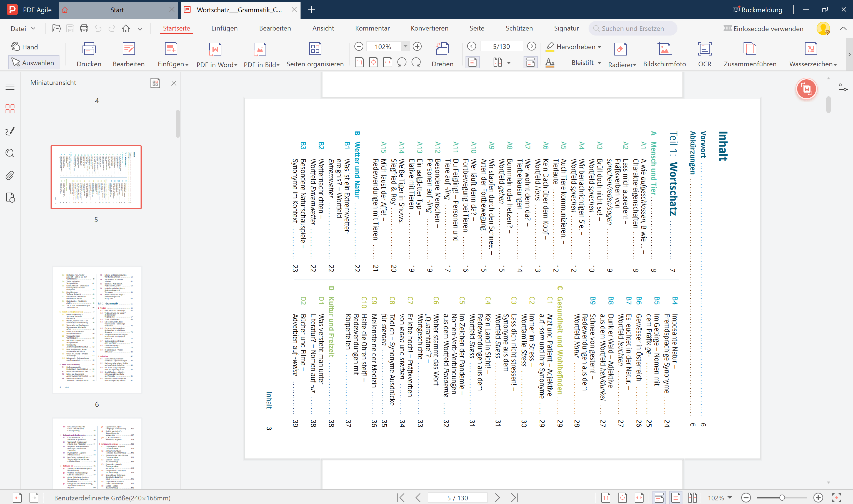Viewport: 853px width, 504px height.
Task: Undo the last action
Action: click(x=98, y=29)
